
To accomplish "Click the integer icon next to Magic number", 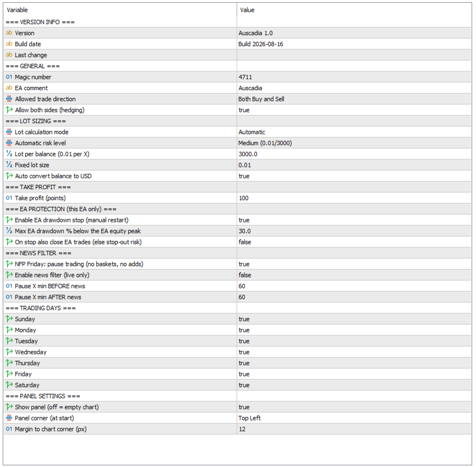I will pos(9,77).
